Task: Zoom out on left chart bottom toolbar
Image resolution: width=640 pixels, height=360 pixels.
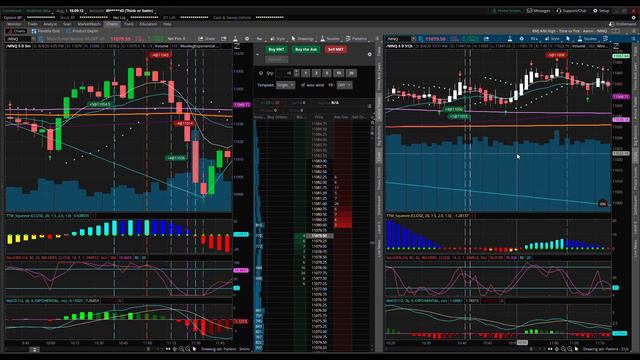Action: [x=187, y=349]
